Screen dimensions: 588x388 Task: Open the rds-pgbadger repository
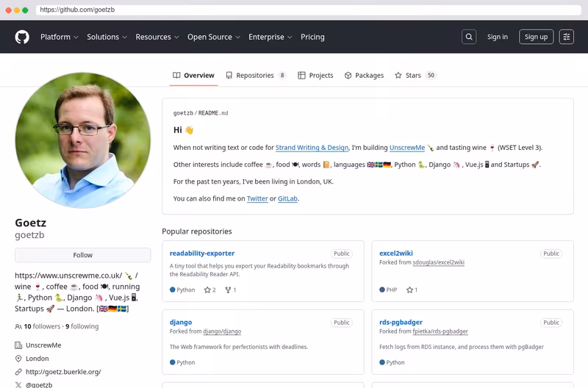[401, 323]
